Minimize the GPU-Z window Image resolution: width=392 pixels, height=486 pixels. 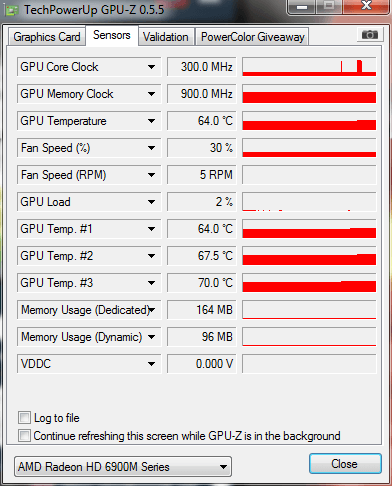302,7
